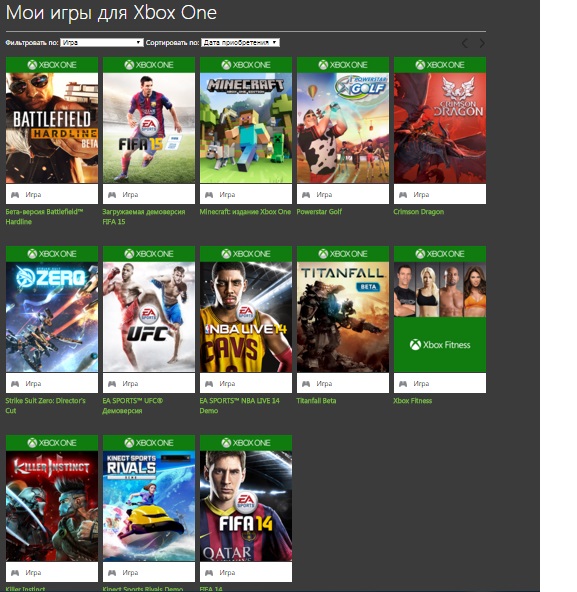Click the gamepad icon under Titanfall Beta
577x592 pixels.
point(306,384)
